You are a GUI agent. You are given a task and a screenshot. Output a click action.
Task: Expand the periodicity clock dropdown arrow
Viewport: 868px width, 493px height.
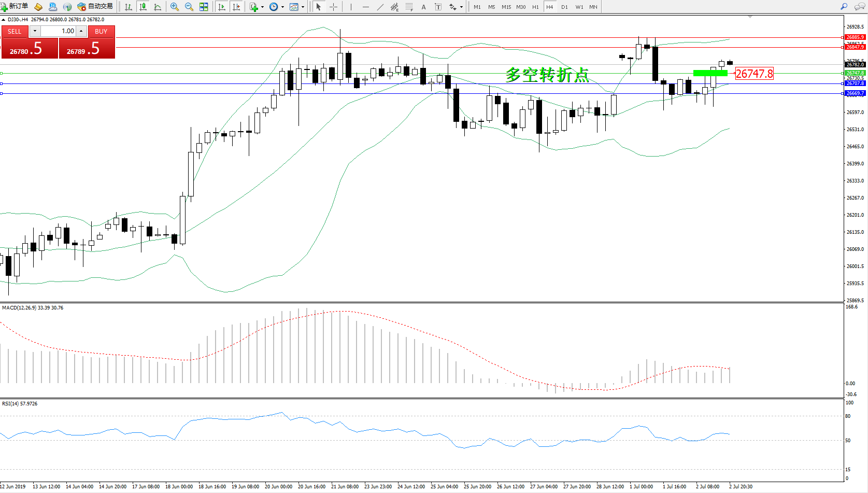(x=282, y=7)
